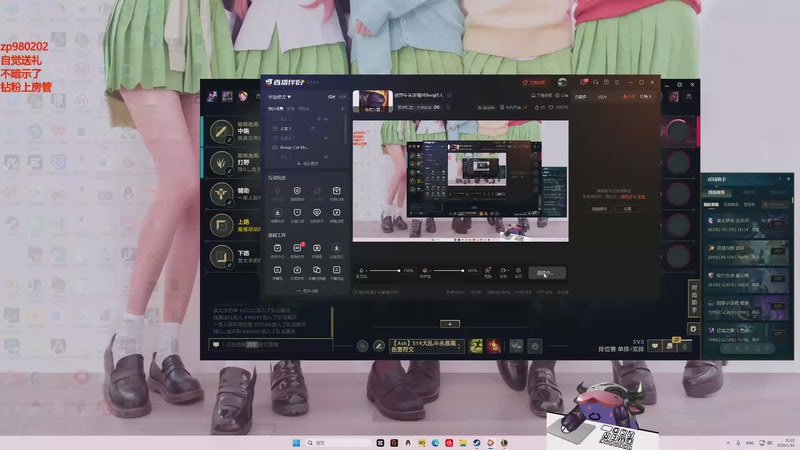
Task: Select the first champion row in 对局助手
Action: click(746, 225)
